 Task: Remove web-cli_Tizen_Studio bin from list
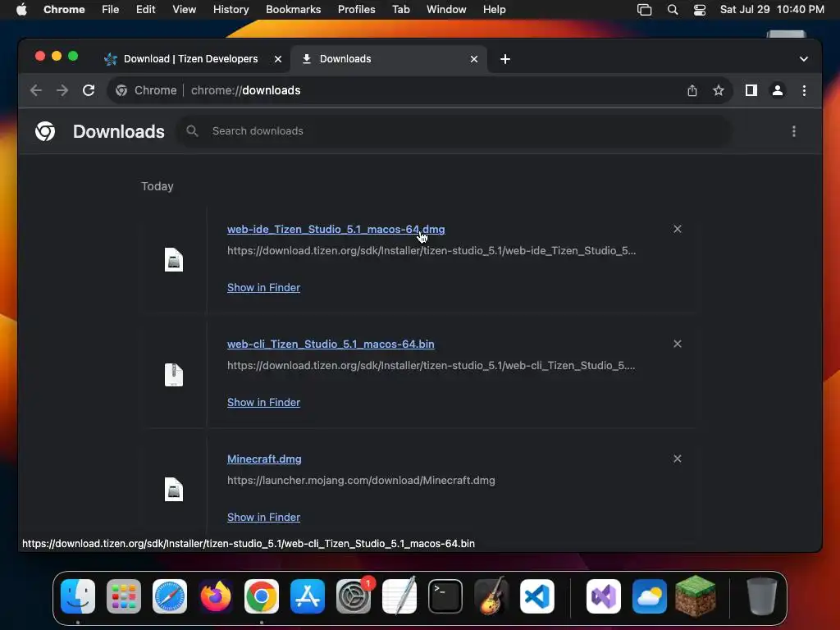pyautogui.click(x=677, y=344)
